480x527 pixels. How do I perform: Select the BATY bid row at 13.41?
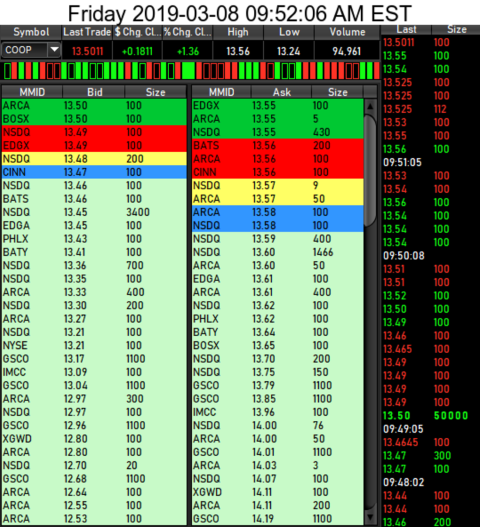[x=94, y=252]
